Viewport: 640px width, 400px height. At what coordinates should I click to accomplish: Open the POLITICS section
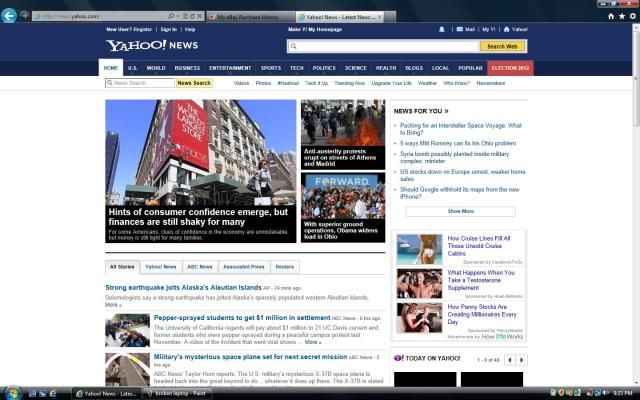click(324, 68)
